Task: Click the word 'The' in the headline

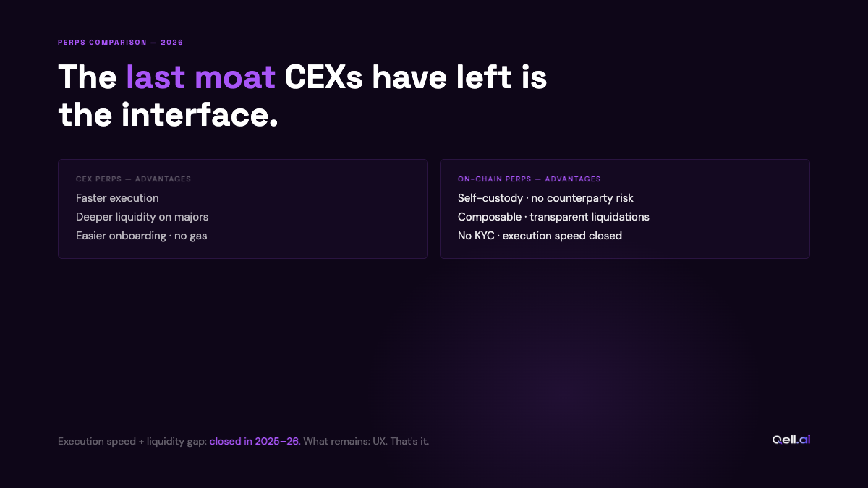Action: pos(88,77)
